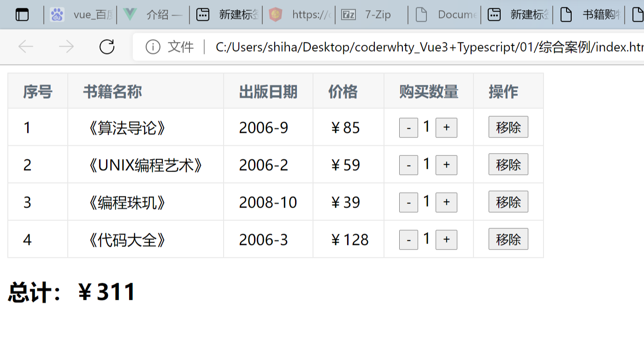
Task: Click the 序号 column header
Action: (x=38, y=91)
